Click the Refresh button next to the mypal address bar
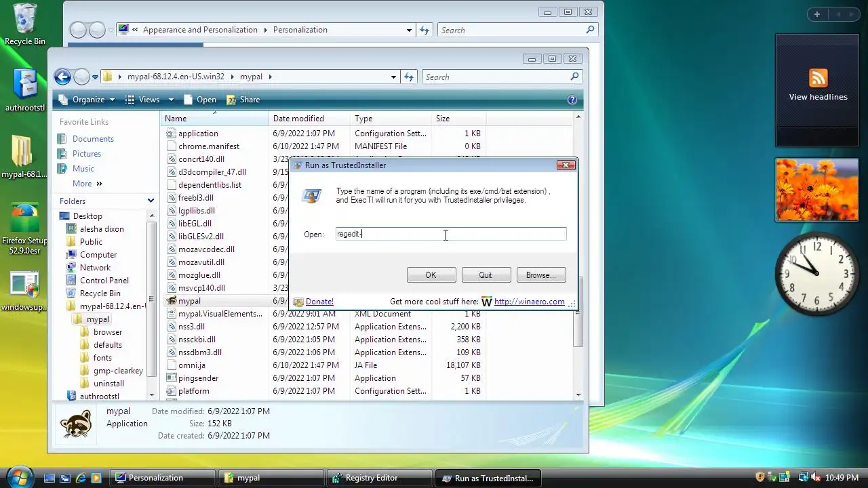 click(409, 77)
